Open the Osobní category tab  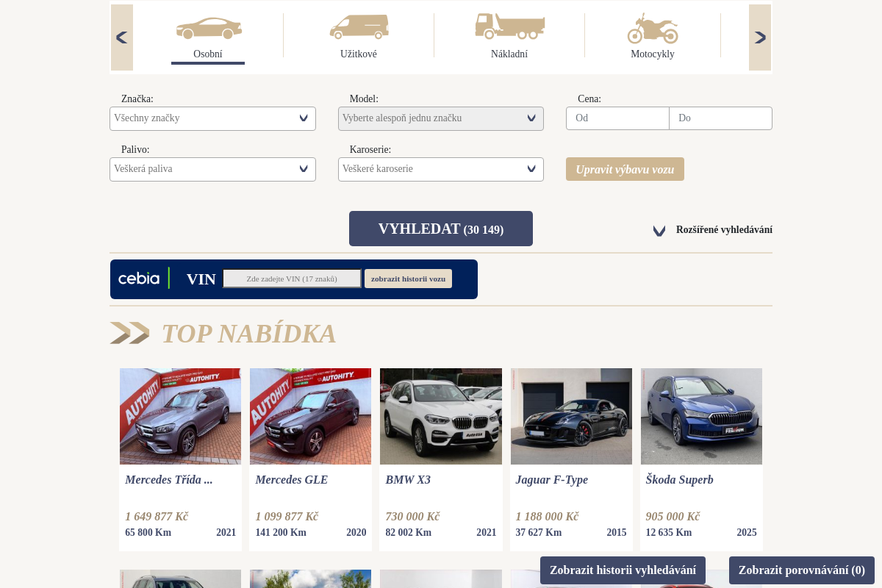[x=208, y=37]
